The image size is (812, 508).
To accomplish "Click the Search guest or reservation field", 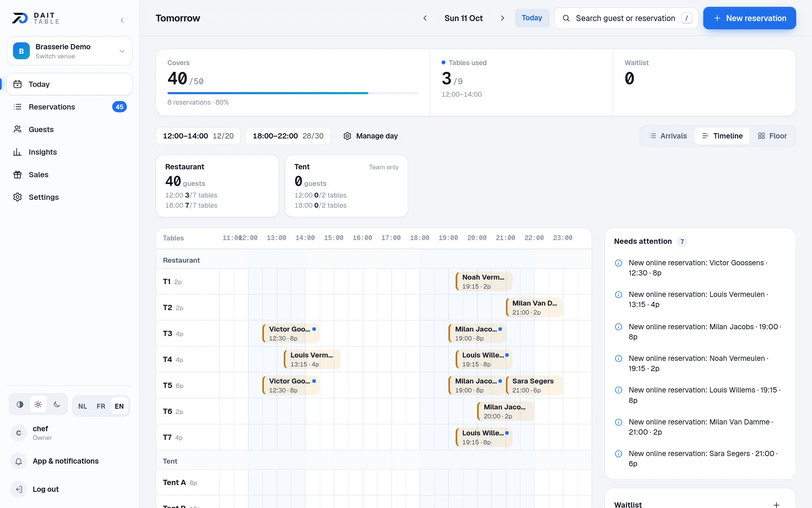I will (x=626, y=18).
